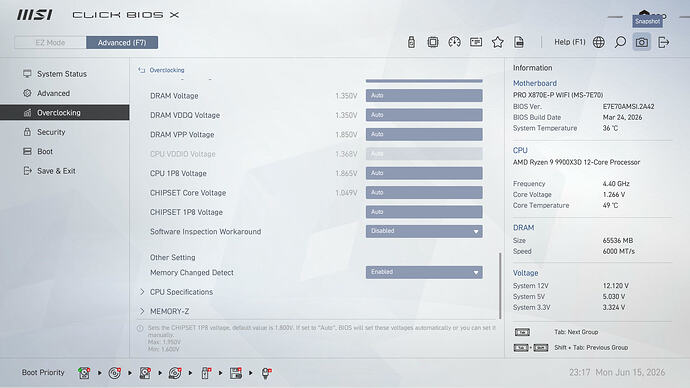Viewport: 690px width, 388px height.
Task: Click the Boot drive icon in sidebar
Action: tap(27, 151)
